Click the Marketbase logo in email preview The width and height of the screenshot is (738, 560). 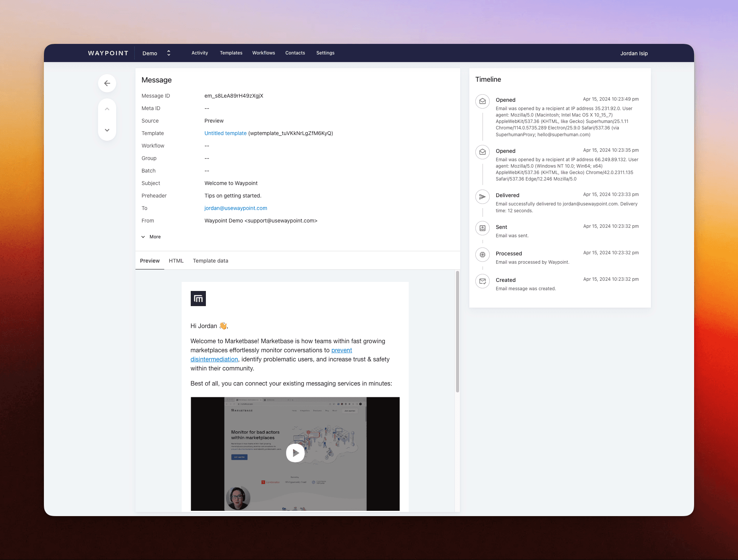(x=198, y=299)
